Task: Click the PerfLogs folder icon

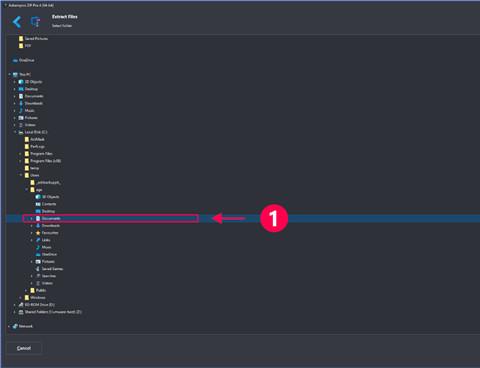Action: click(27, 146)
